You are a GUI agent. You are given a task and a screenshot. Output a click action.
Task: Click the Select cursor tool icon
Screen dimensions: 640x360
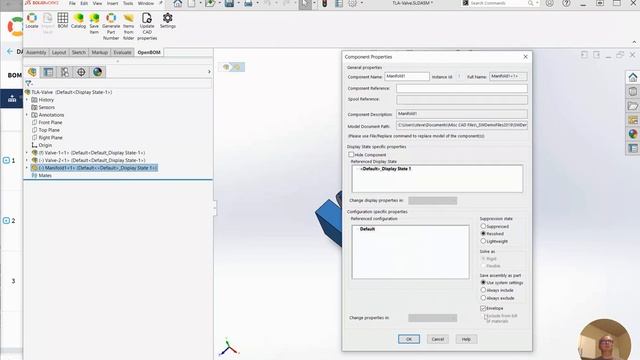[x=305, y=4]
